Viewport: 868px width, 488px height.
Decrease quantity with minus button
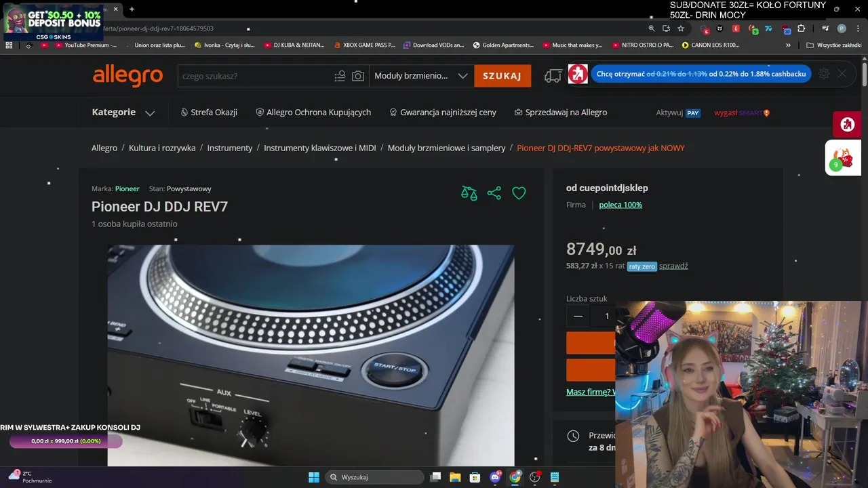578,316
